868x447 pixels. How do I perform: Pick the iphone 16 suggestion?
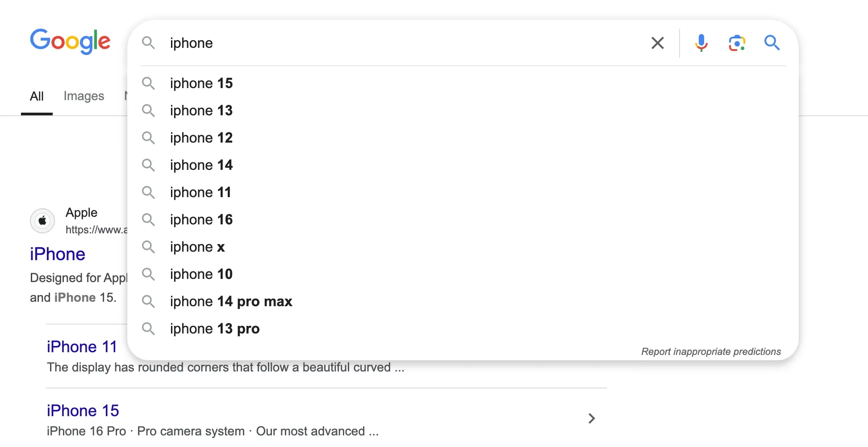point(201,219)
